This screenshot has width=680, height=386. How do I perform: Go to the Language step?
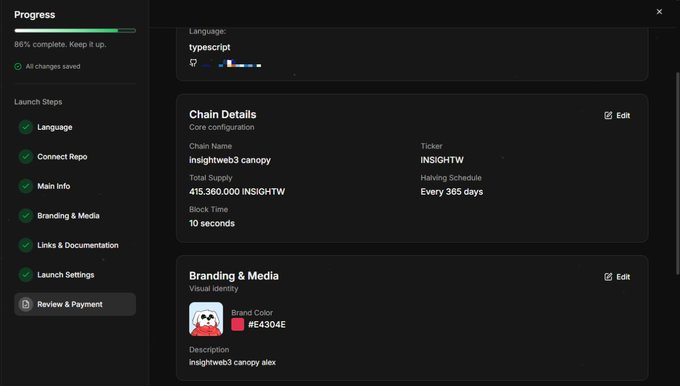coord(75,127)
